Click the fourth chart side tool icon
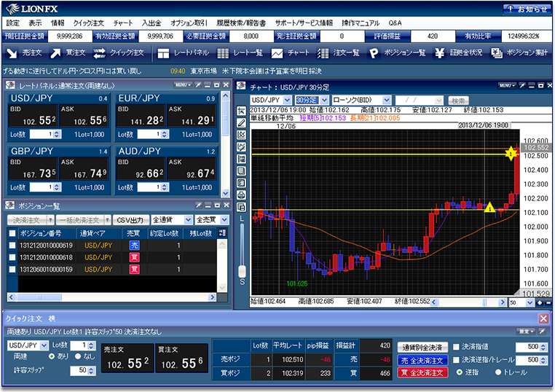The width and height of the screenshot is (555, 392). click(x=241, y=147)
